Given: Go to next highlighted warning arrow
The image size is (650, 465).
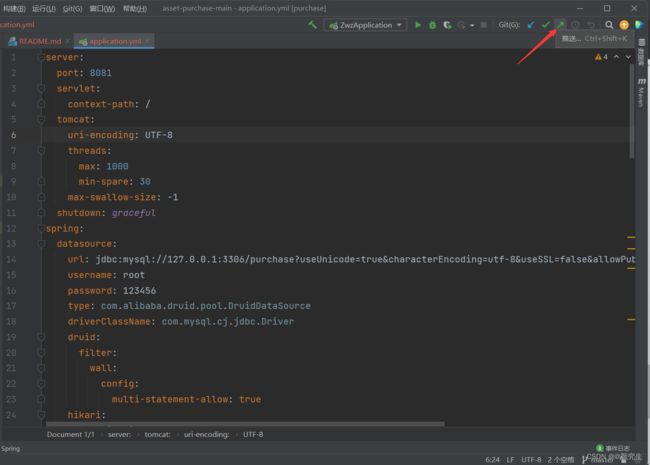Looking at the screenshot, I should (x=628, y=57).
